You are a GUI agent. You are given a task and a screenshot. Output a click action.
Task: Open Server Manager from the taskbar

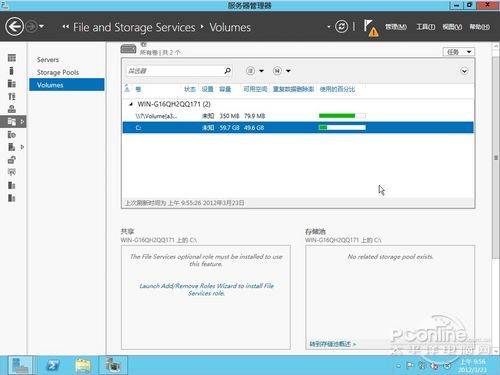pos(20,365)
